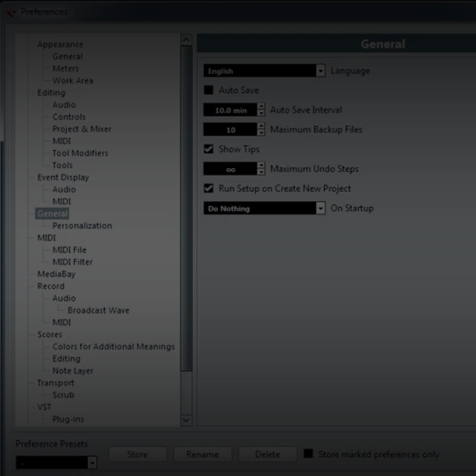Open the MIDI Filter preferences page
Screen dimensions: 476x476
point(72,262)
